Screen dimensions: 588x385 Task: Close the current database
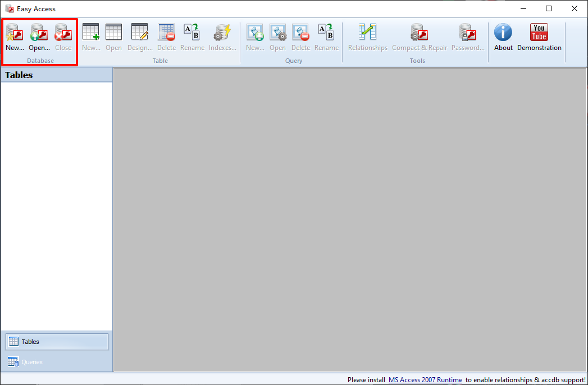point(63,37)
